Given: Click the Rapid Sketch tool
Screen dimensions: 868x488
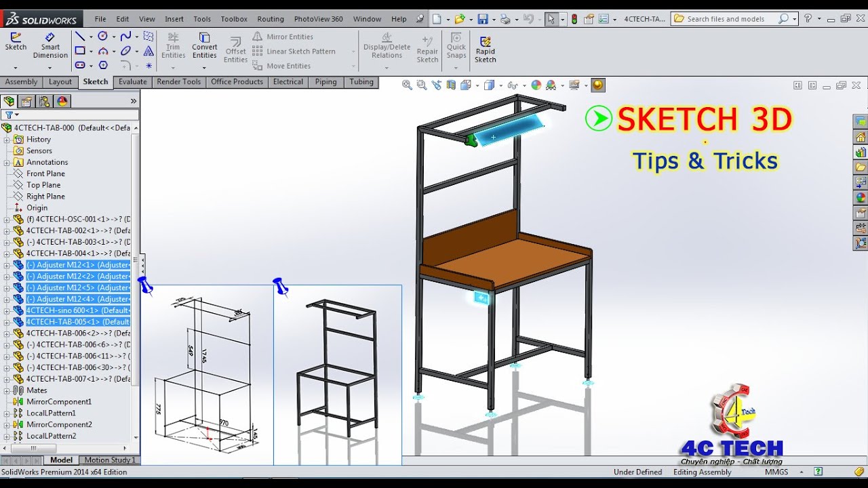Looking at the screenshot, I should point(485,49).
